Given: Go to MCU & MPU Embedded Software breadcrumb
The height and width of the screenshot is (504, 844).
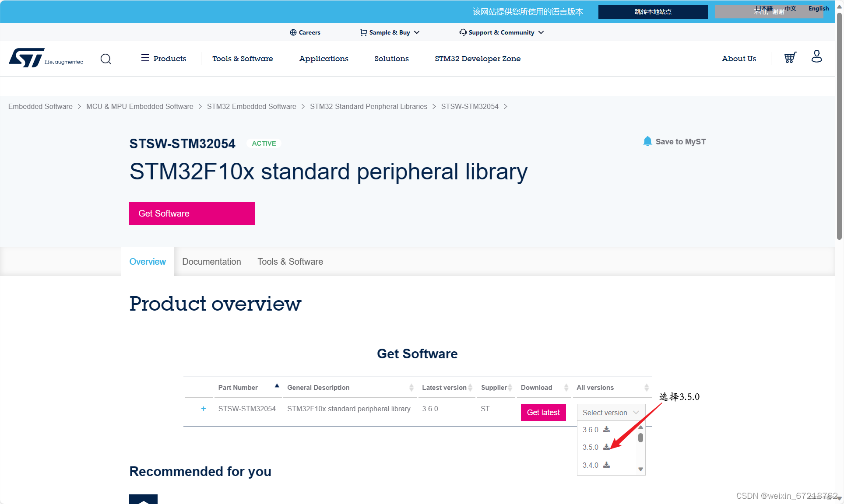Looking at the screenshot, I should [x=140, y=106].
